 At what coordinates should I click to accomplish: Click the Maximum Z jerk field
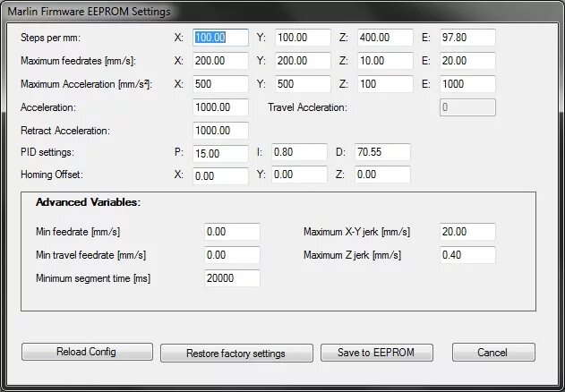tap(467, 255)
